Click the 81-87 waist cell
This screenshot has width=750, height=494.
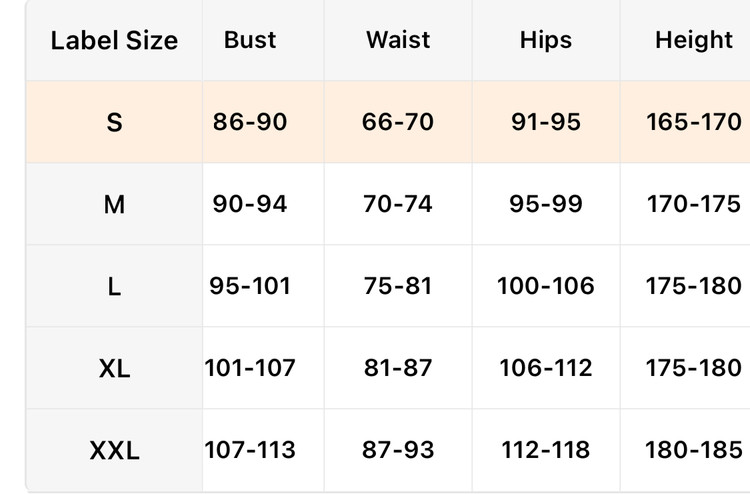click(x=398, y=368)
